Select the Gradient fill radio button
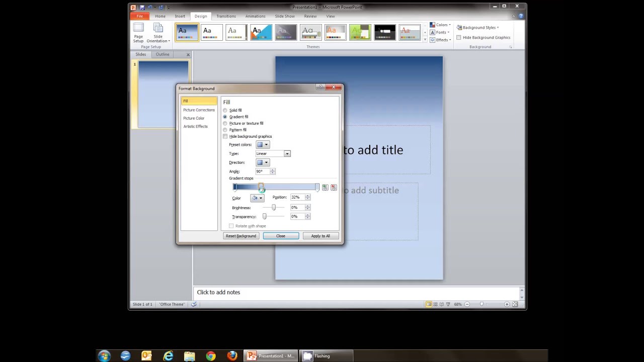This screenshot has height=362, width=644. point(225,117)
